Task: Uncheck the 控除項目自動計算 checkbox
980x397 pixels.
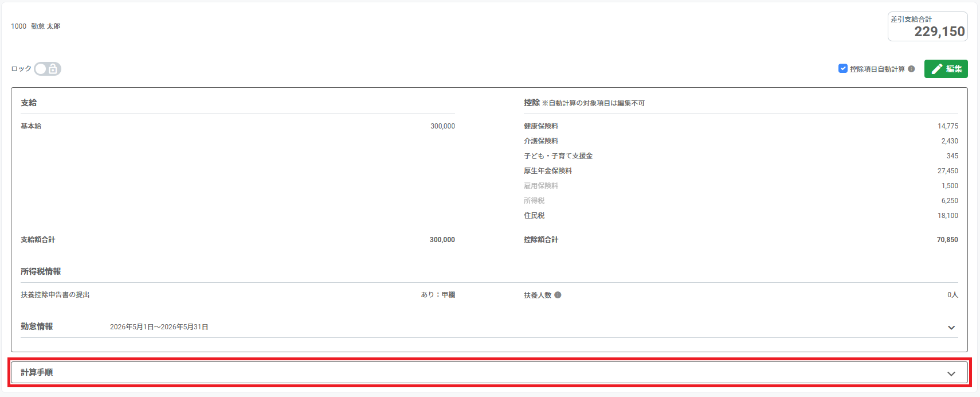Action: pos(843,68)
